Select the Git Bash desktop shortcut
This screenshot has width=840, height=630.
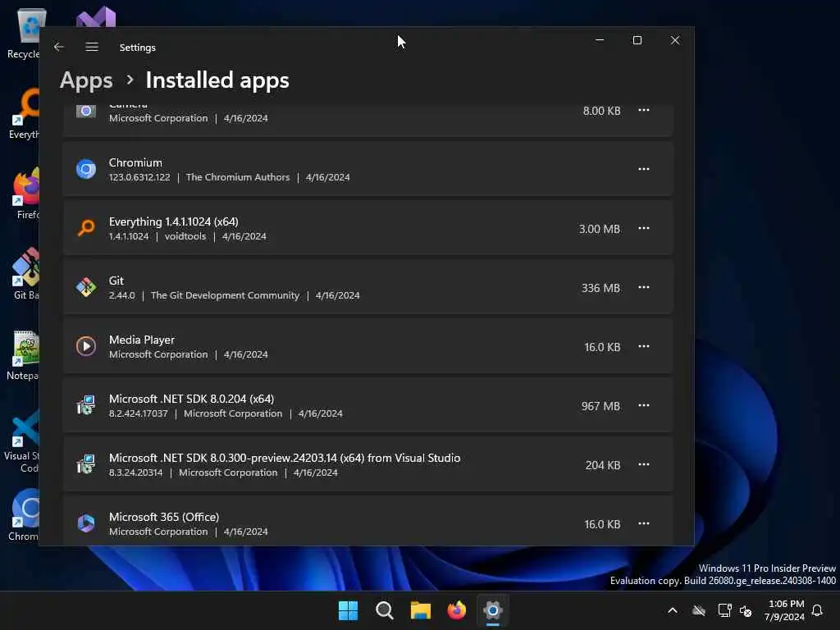click(25, 274)
